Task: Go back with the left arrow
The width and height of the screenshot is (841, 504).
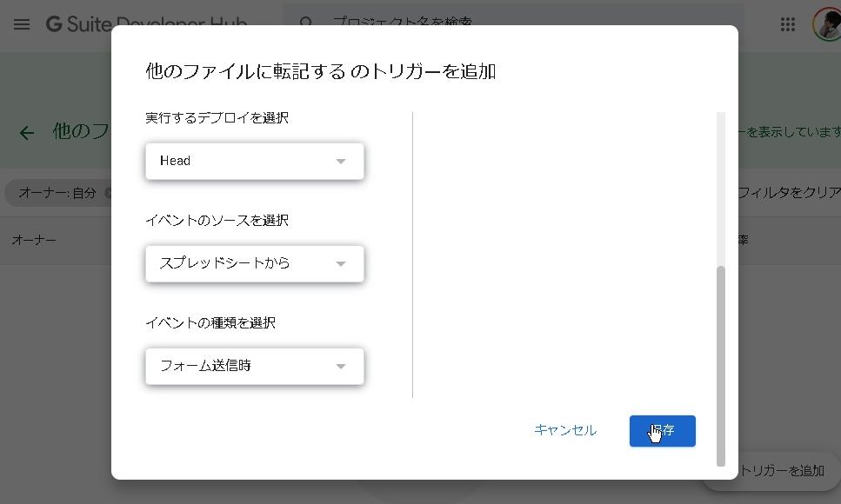Action: click(27, 132)
